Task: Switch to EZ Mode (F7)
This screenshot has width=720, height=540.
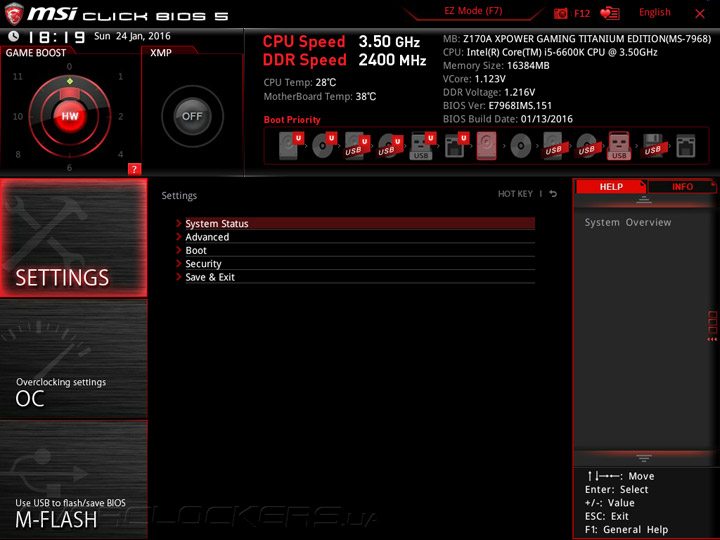Action: click(473, 11)
